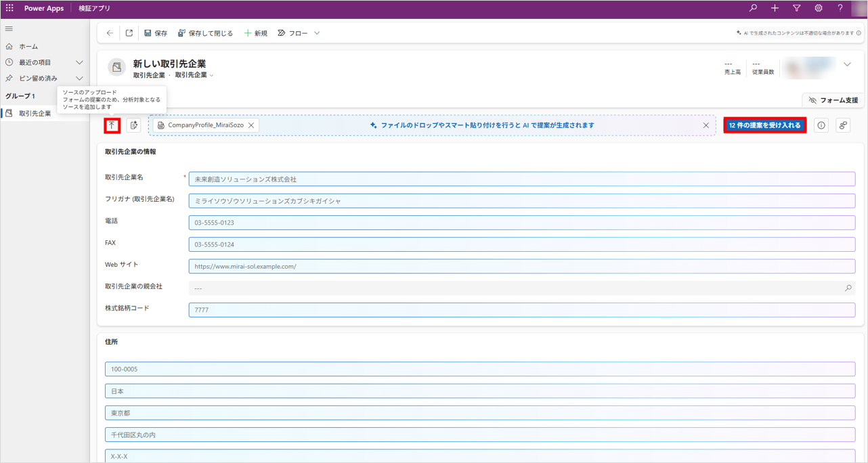Viewport: 868px width, 463px height.
Task: Click the search magnifier in header
Action: pos(753,8)
